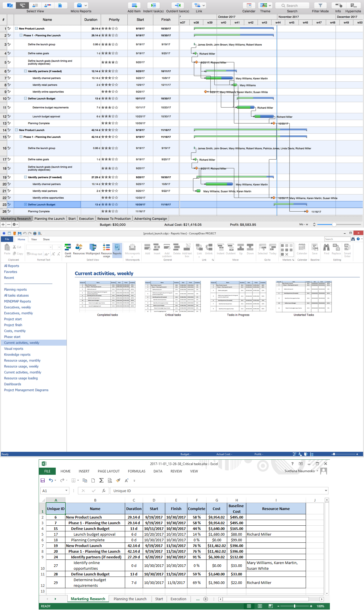Image resolution: width=364 pixels, height=611 pixels.
Task: Select Multiproject view in ConceptDraw ribbon
Action: (x=93, y=249)
